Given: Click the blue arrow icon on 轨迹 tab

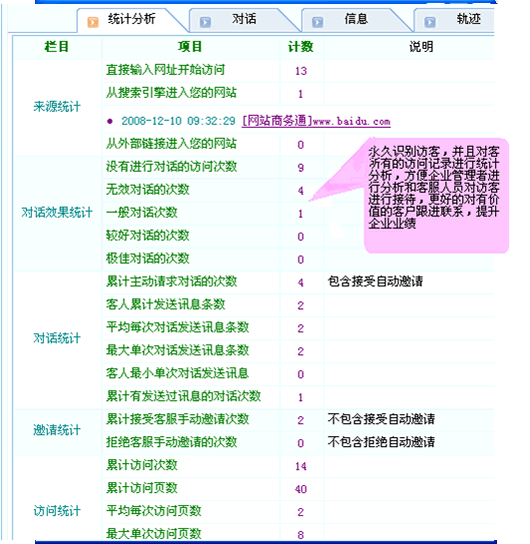Looking at the screenshot, I should [430, 22].
